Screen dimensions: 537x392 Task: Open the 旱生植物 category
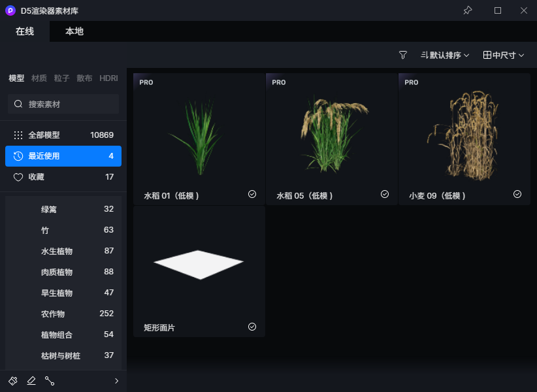click(x=63, y=293)
